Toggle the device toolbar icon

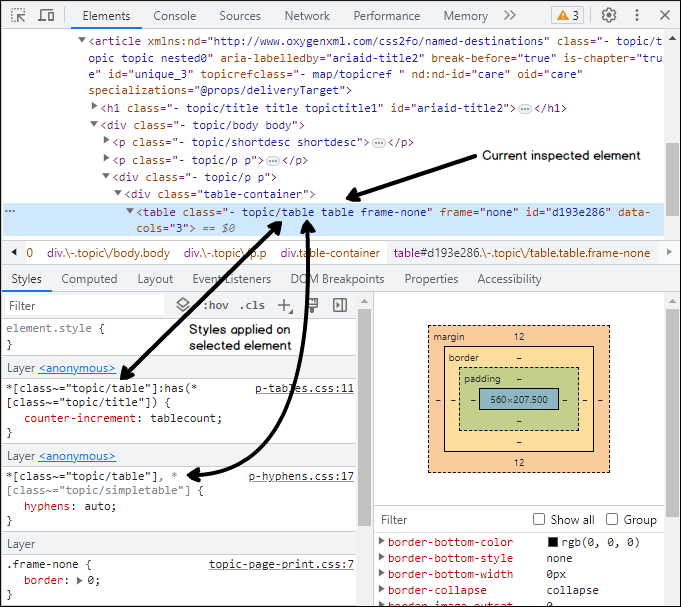(x=47, y=16)
